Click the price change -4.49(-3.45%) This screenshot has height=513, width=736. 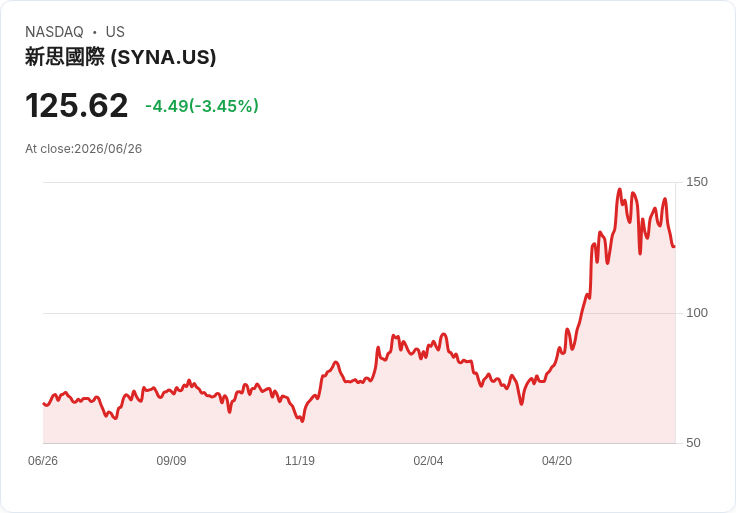202,106
